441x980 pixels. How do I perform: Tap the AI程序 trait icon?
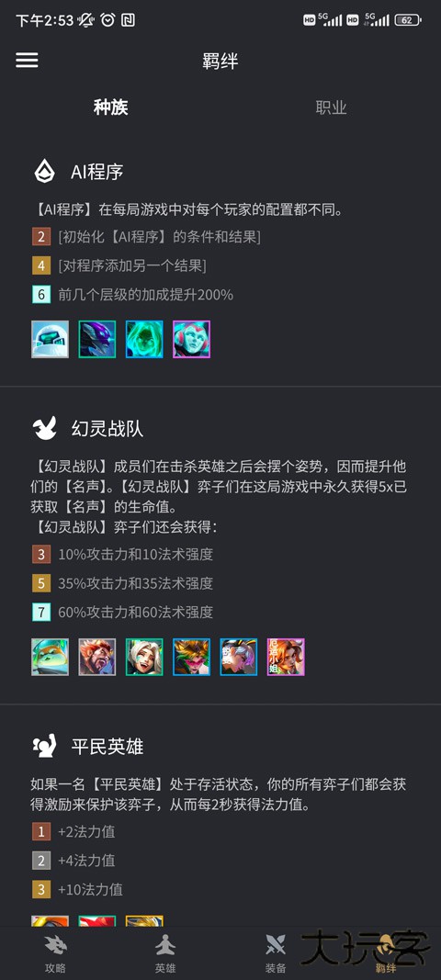click(44, 172)
